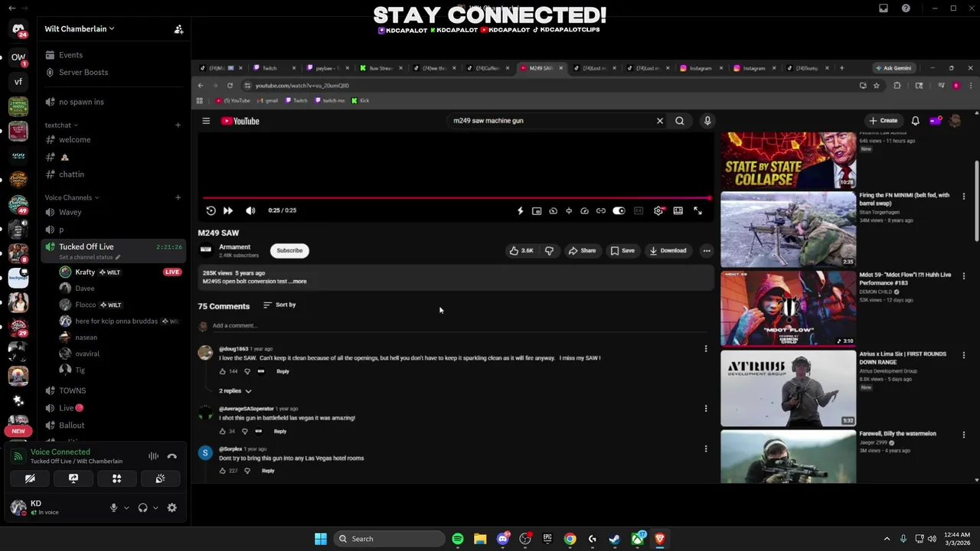
Task: Download the M249 SAW video
Action: [x=668, y=250]
